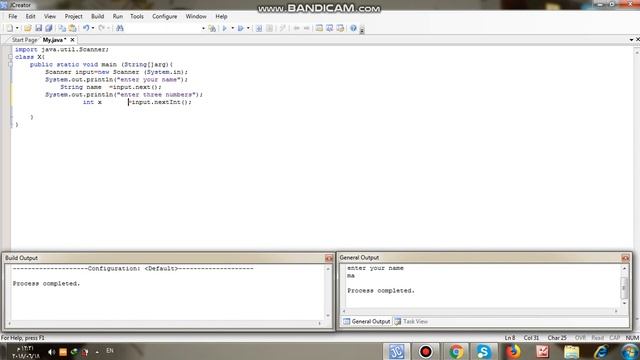Toggle the Package View panel icon
The height and width of the screenshot is (360, 640).
340,28
